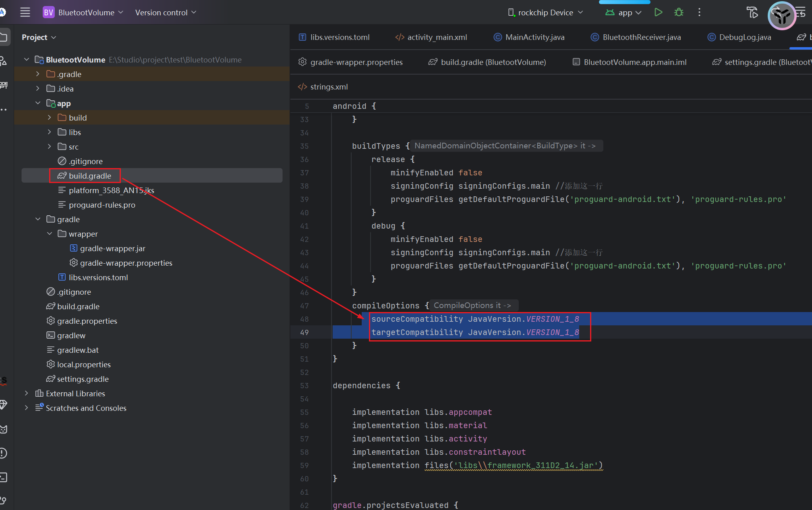
Task: Open the BluetootVolume project dropdown
Action: click(91, 12)
